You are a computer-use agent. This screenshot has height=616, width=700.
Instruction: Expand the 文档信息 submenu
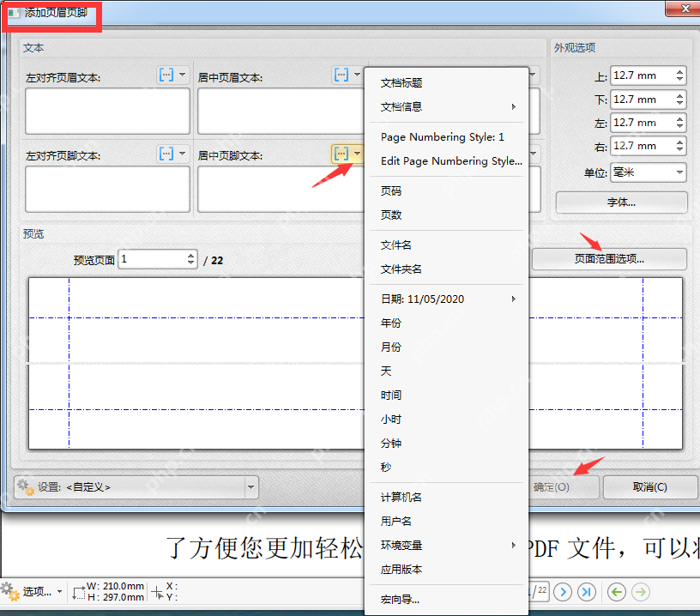click(x=446, y=106)
